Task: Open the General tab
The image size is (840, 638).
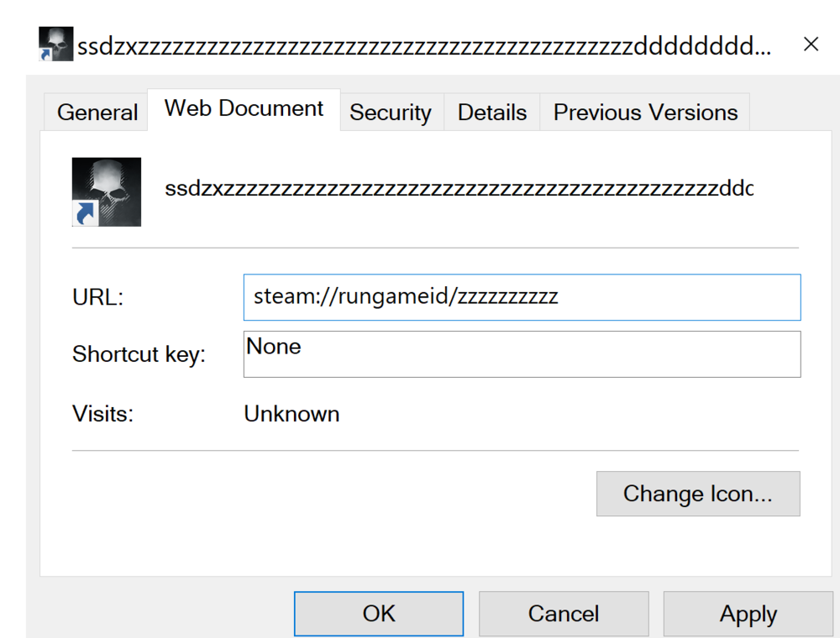Action: tap(97, 112)
